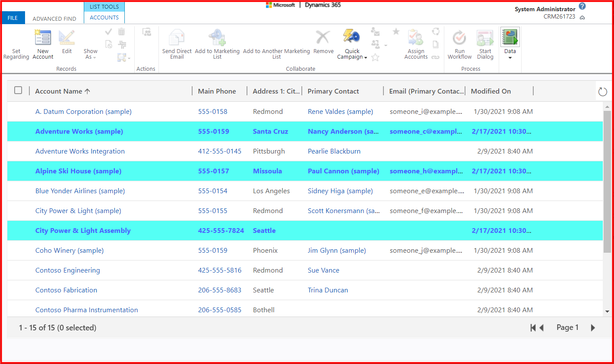Click the Merge records icon
The image size is (614, 364).
pos(122,44)
